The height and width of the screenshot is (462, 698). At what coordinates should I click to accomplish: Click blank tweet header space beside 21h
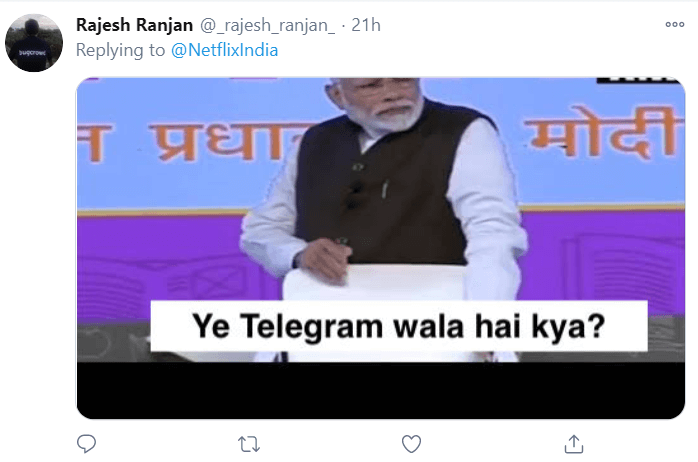point(521,25)
